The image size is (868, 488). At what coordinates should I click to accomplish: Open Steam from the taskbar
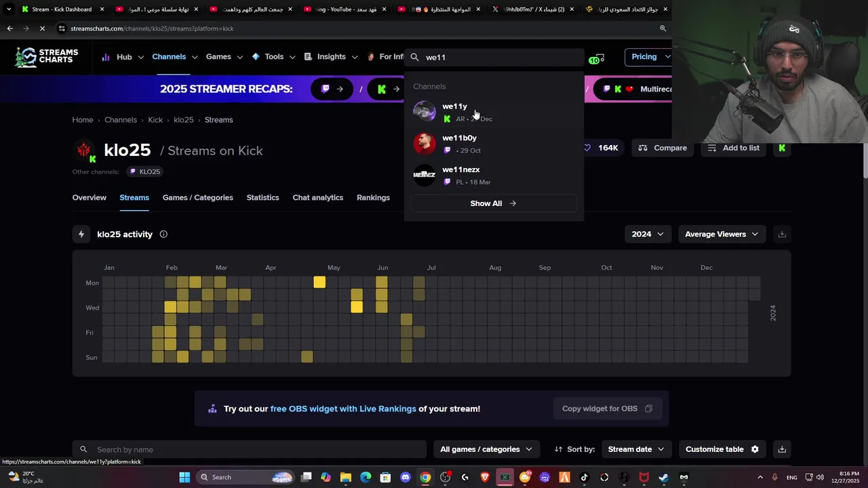click(664, 477)
